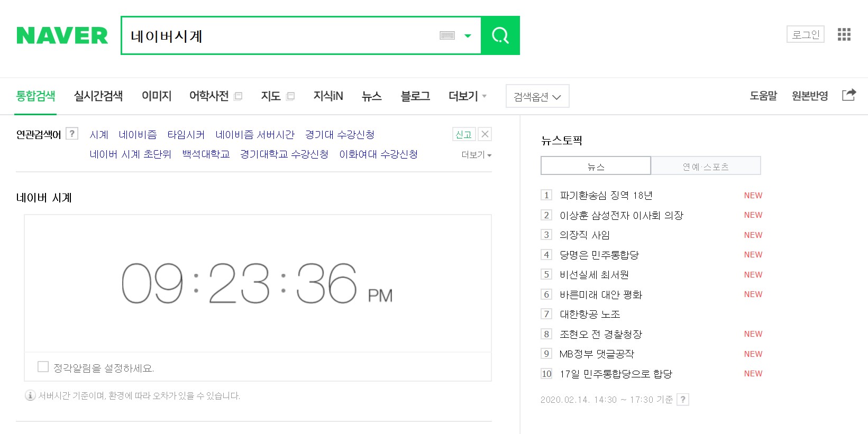The height and width of the screenshot is (434, 868).
Task: Click related search 경기대 수강신청
Action: click(x=340, y=135)
